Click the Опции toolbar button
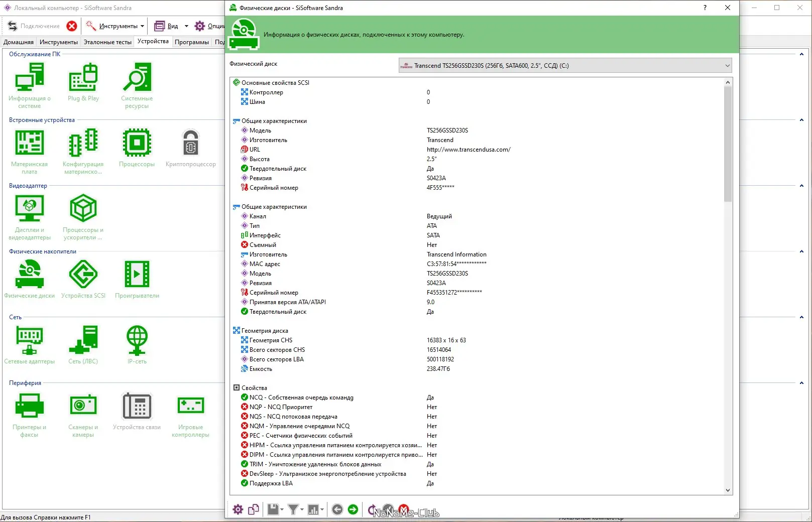The image size is (812, 522). (x=210, y=26)
